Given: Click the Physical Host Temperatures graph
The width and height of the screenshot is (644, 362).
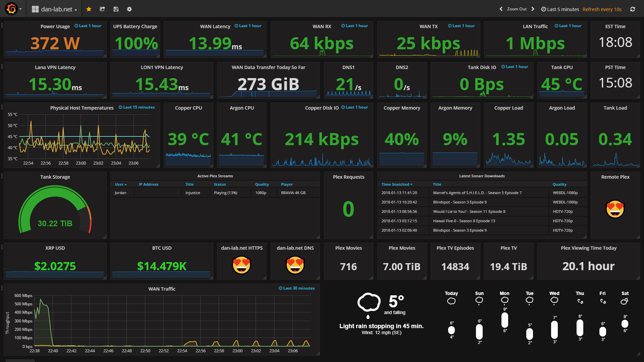Looking at the screenshot, I should [x=85, y=136].
